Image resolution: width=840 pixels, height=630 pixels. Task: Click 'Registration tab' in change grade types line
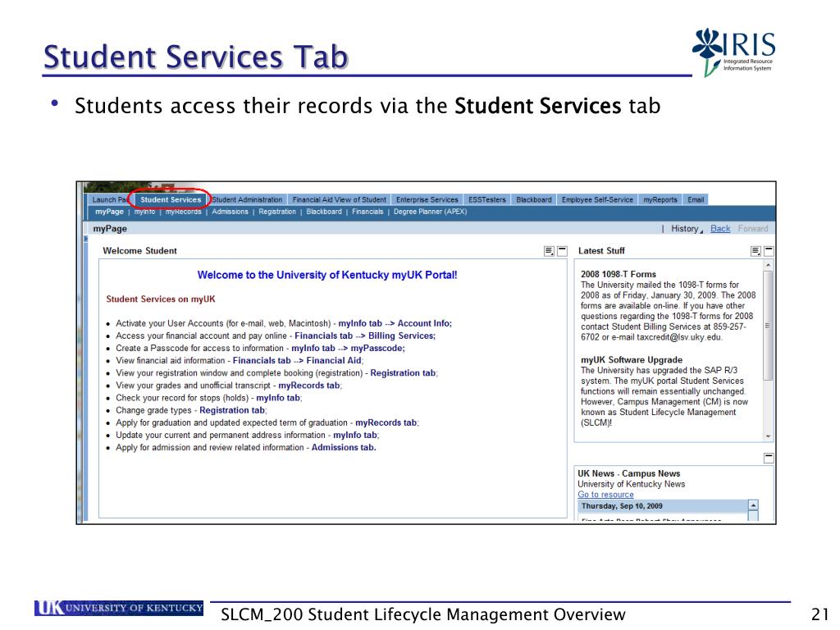(232, 410)
